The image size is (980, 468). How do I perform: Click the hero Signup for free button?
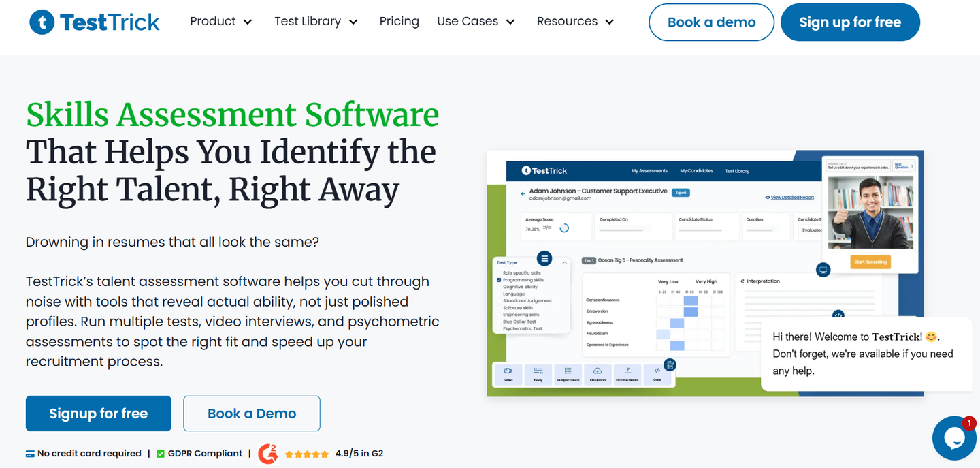[x=99, y=414]
